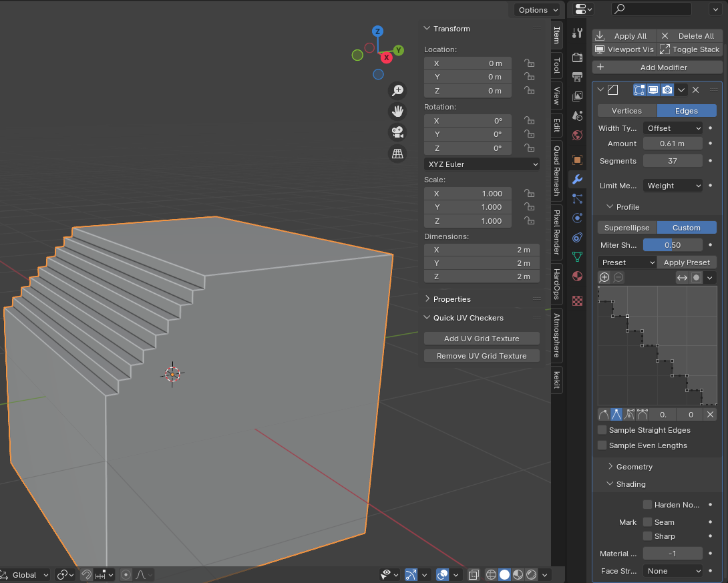
Task: Click the zoom viewport magnifier icon
Action: point(397,90)
